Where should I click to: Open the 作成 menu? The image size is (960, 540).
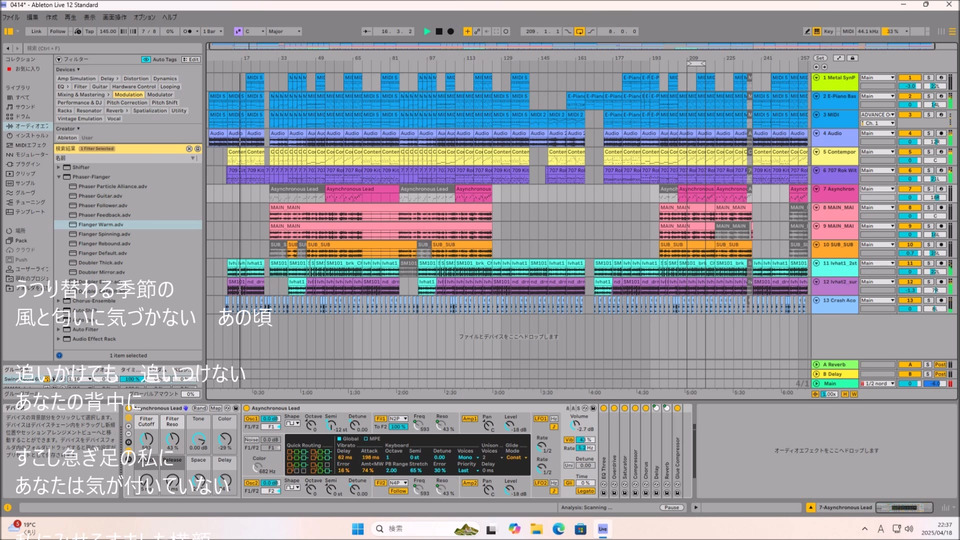tap(52, 17)
